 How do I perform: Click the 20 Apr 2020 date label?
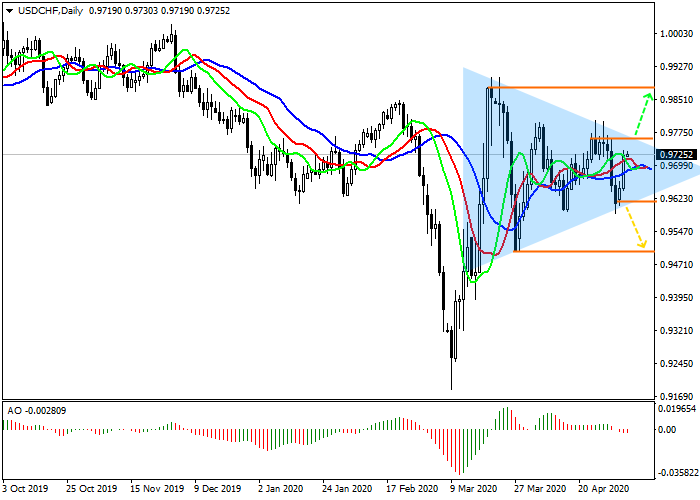coord(603,489)
